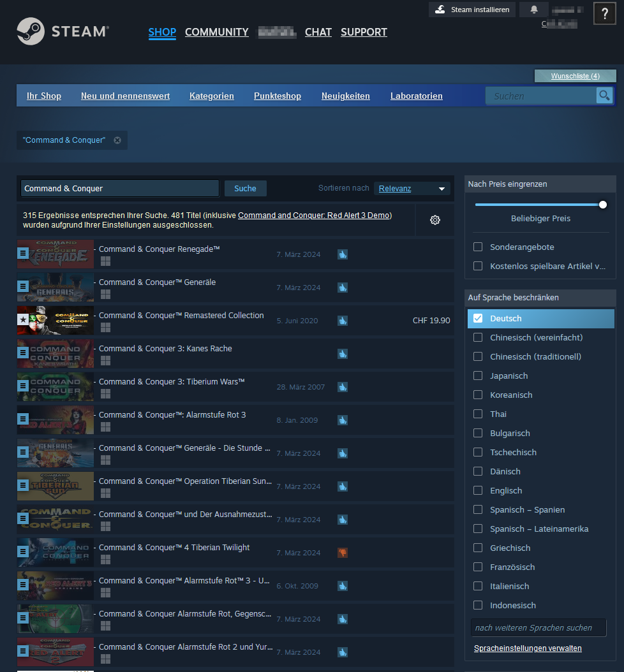Screen dimensions: 624x672
Task: Click the orange review icon for 4 Tiberian Twilight
Action: pos(342,553)
